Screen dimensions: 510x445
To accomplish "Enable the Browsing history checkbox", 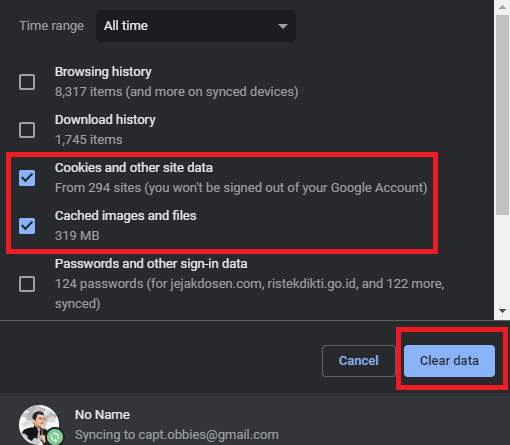I will click(27, 82).
